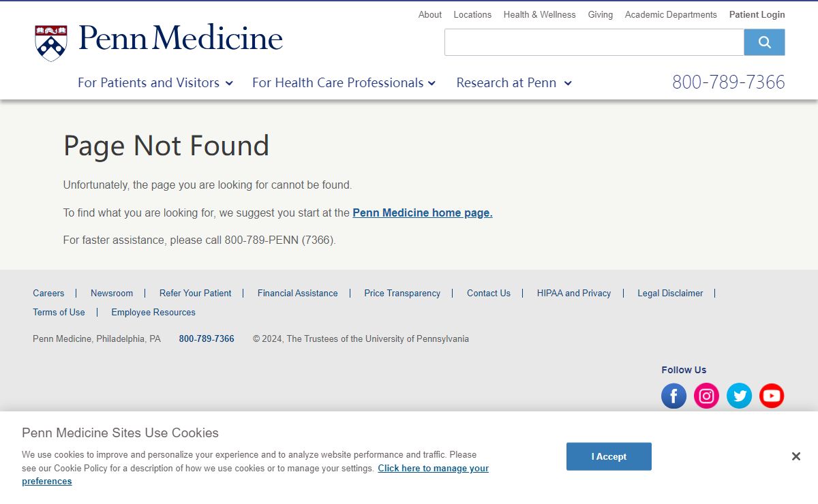The height and width of the screenshot is (504, 818).
Task: Click the Penn Medicine wordmark text
Action: coord(181,39)
